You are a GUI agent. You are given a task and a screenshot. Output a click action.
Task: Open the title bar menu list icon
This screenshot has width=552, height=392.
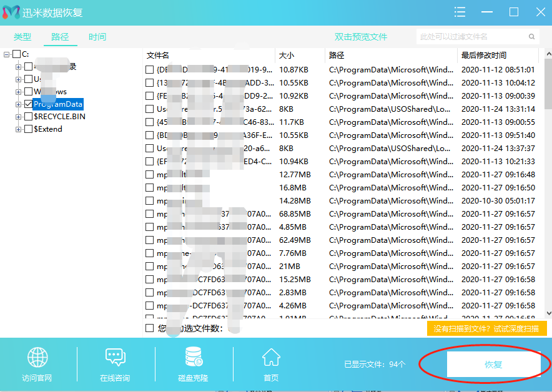460,12
